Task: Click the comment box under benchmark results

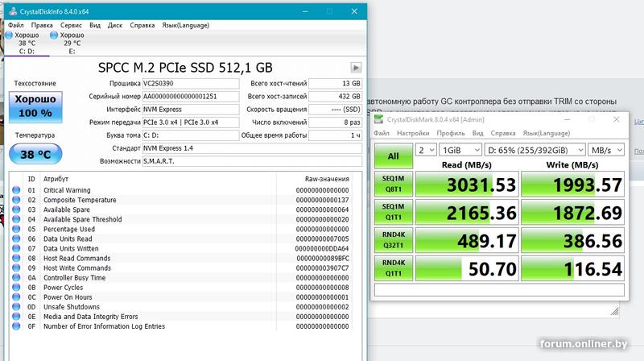Action: (x=499, y=289)
